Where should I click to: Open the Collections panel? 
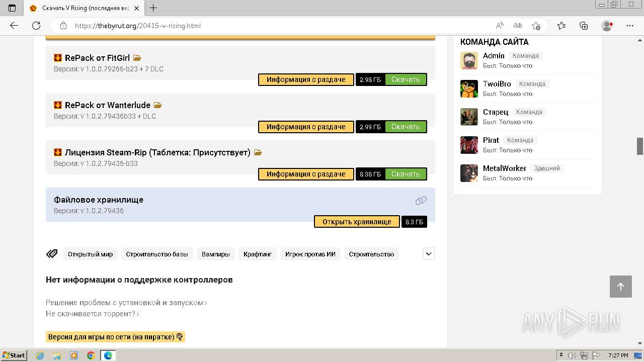click(584, 26)
